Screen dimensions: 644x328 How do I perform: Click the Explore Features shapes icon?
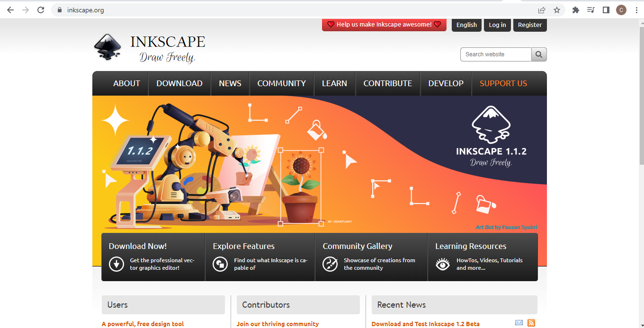(220, 264)
